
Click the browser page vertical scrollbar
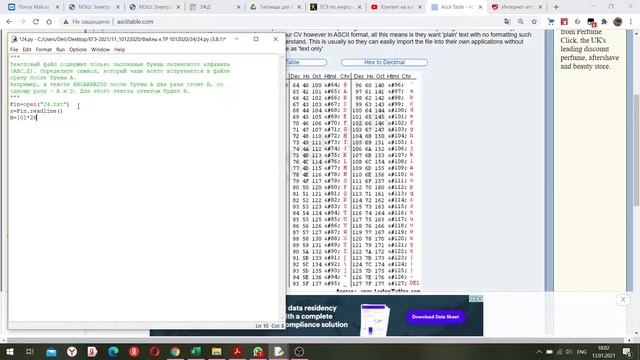[x=636, y=149]
